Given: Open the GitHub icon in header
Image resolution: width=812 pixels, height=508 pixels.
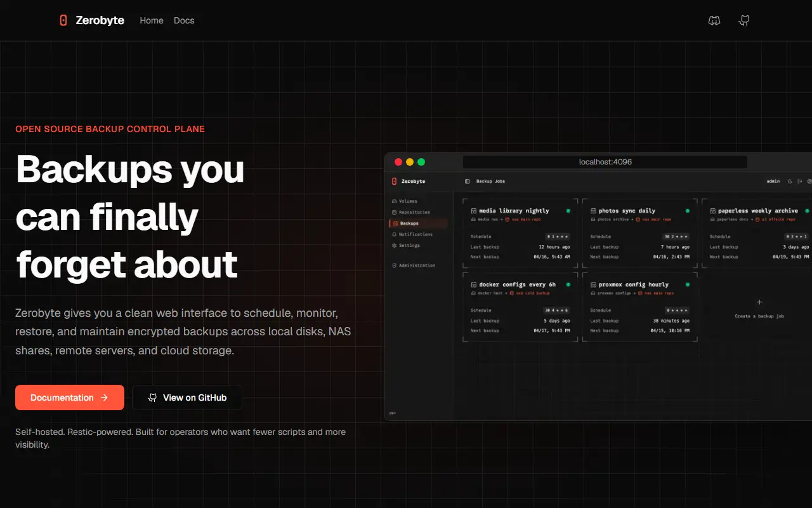Looking at the screenshot, I should 744,21.
